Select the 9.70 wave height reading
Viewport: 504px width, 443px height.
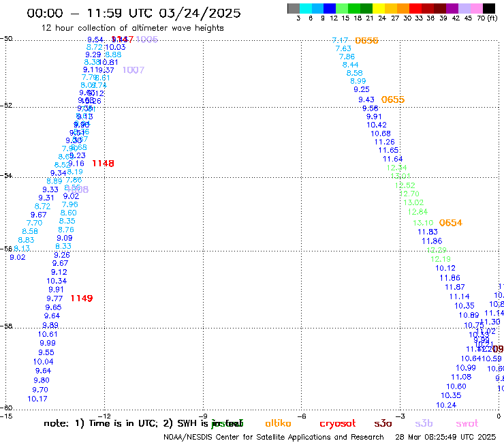click(40, 390)
